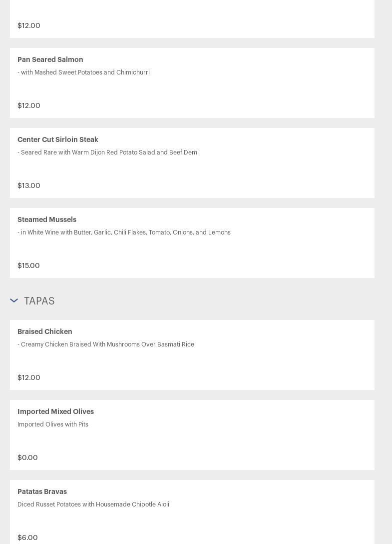Click the $6.00 Patatas Bravas price

pos(27,537)
